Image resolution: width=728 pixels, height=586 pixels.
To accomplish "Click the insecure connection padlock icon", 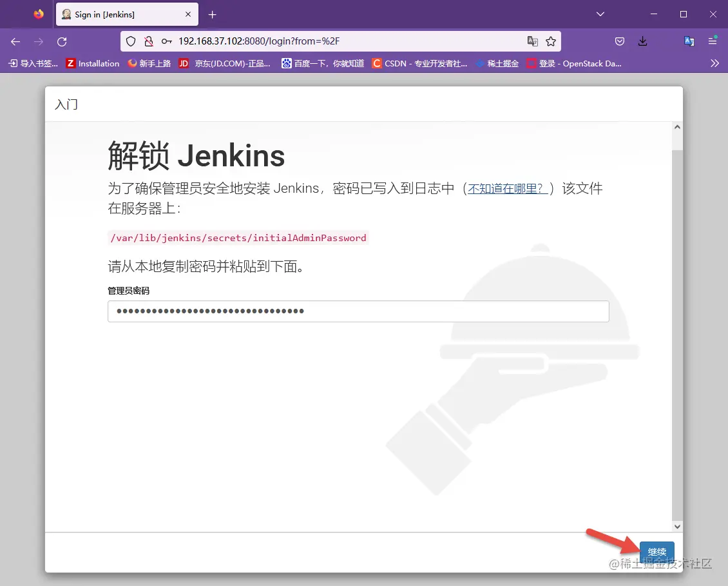I will point(149,41).
